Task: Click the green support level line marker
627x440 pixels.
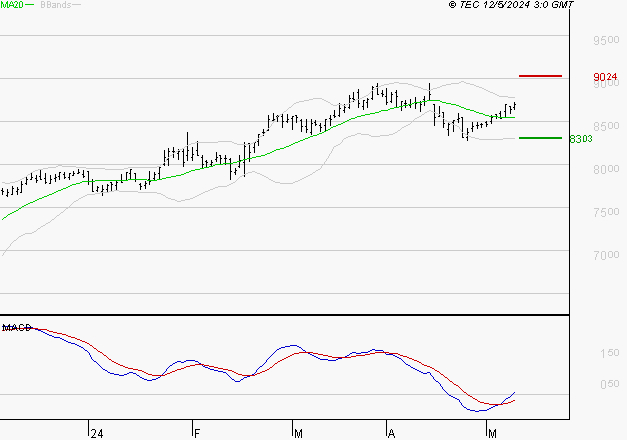Action: click(x=540, y=138)
